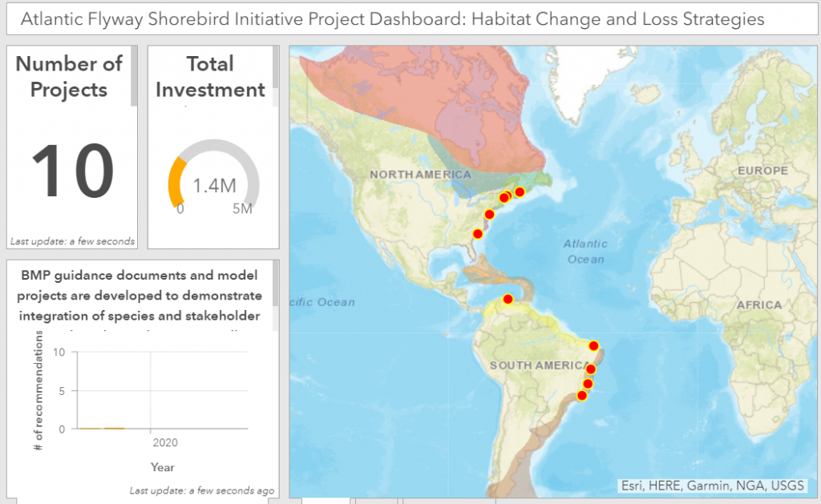Select the overlapping red markers near New England
The height and width of the screenshot is (504, 821).
[505, 197]
